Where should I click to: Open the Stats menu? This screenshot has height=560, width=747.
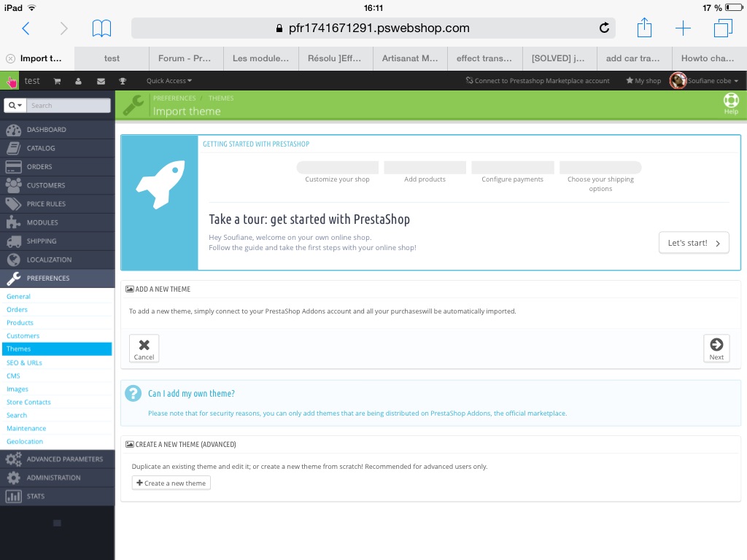pyautogui.click(x=57, y=496)
